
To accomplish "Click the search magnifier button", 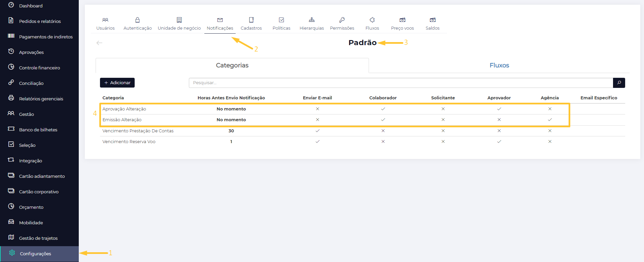I will (x=619, y=83).
